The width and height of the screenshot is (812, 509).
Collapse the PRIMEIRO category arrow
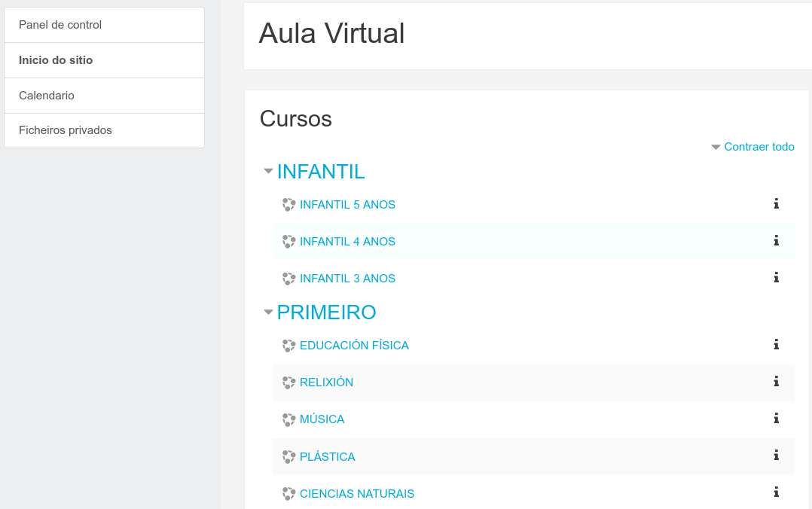[x=267, y=312]
